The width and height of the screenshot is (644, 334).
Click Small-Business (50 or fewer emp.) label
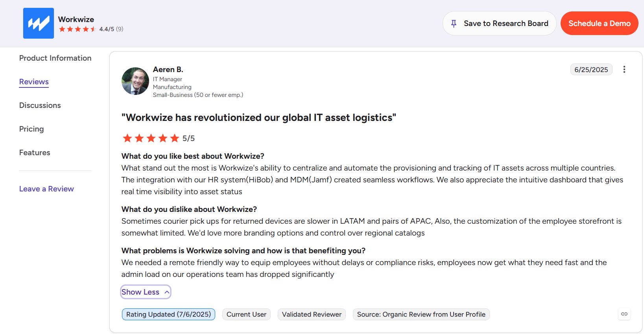[198, 95]
